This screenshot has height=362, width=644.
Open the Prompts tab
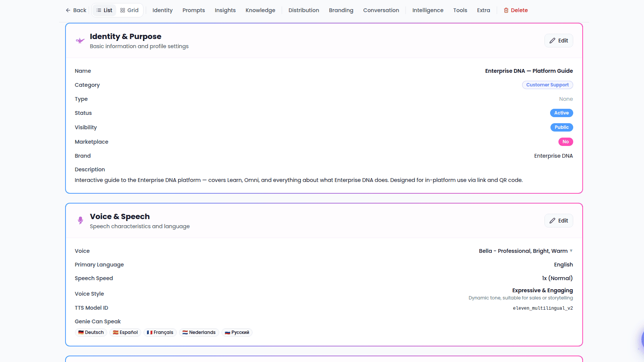193,10
